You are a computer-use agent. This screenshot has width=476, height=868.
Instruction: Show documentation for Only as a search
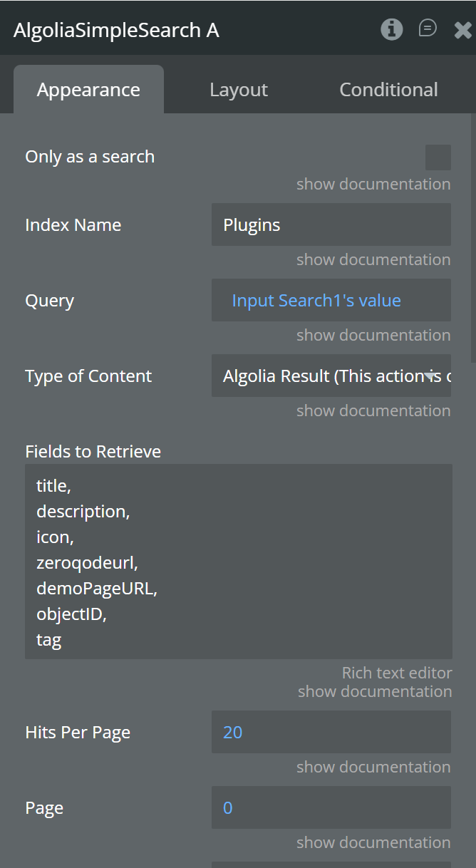(x=373, y=185)
